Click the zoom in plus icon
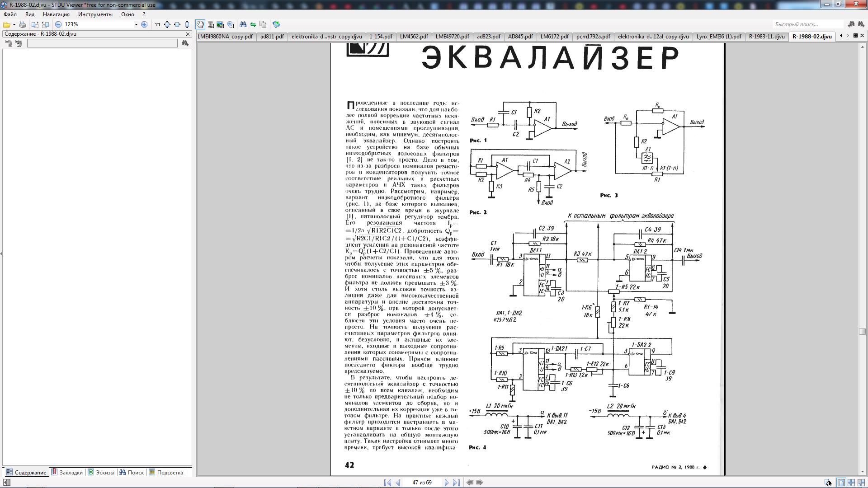This screenshot has width=868, height=488. click(144, 24)
